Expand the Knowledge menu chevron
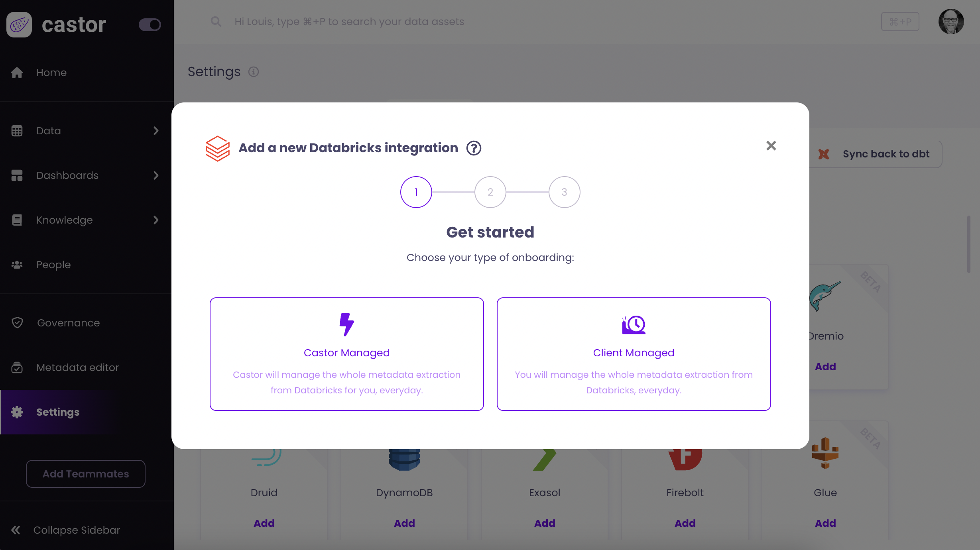 point(156,220)
